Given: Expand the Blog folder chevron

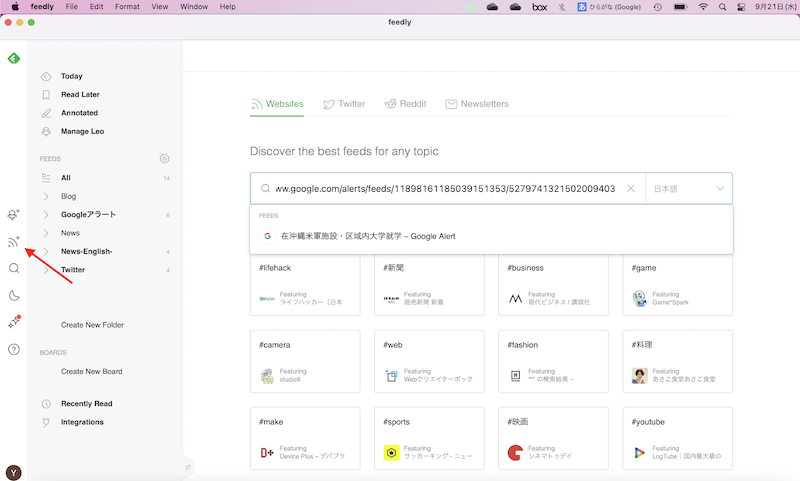Looking at the screenshot, I should 46,196.
